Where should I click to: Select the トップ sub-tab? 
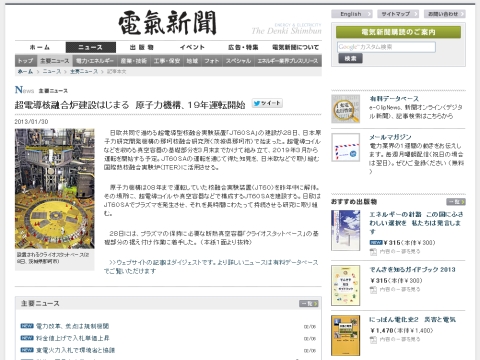coord(26,61)
